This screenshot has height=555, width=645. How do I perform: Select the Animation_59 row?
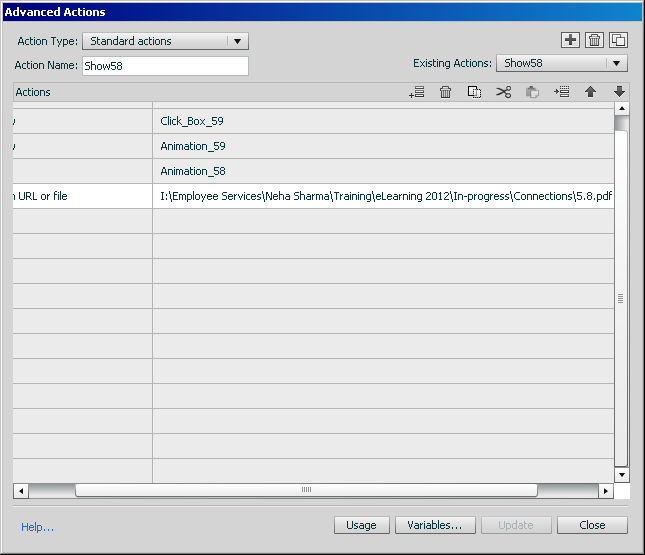click(313, 146)
